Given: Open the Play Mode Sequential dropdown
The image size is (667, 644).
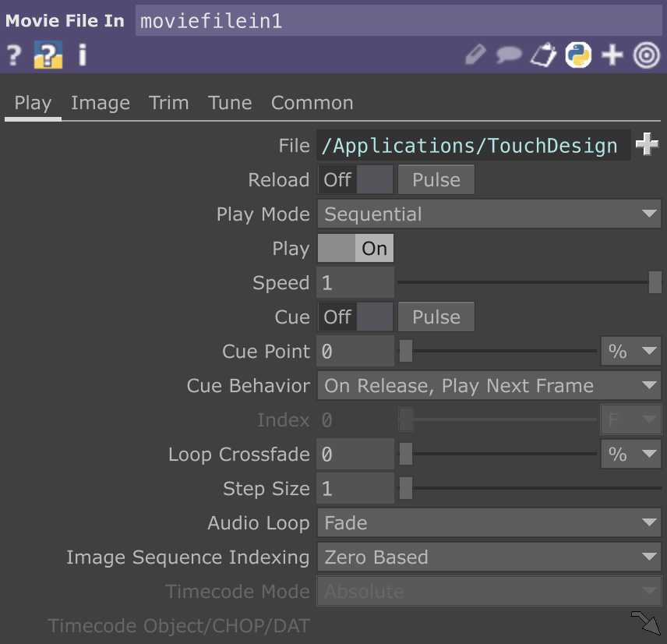Looking at the screenshot, I should coord(489,214).
